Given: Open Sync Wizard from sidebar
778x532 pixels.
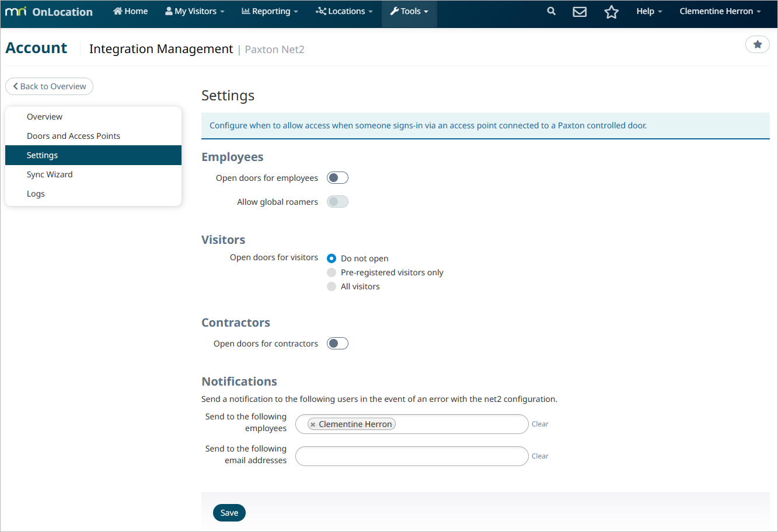Looking at the screenshot, I should (x=93, y=174).
